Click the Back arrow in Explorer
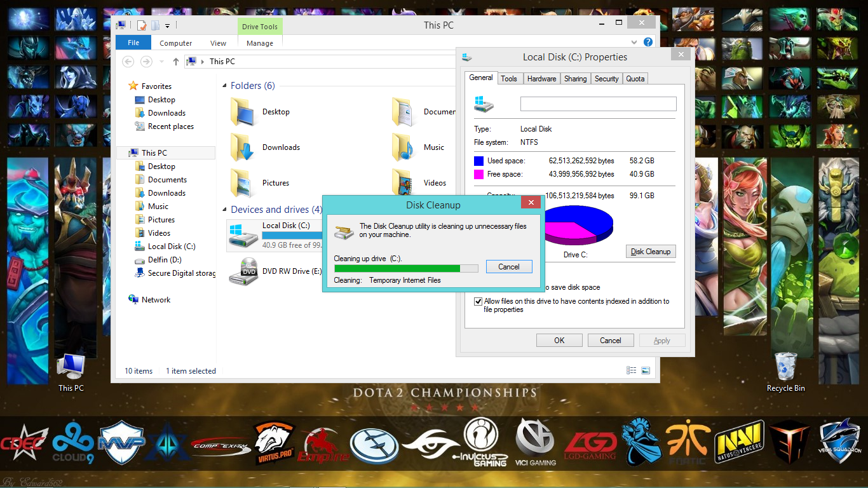The image size is (868, 488). coord(128,62)
